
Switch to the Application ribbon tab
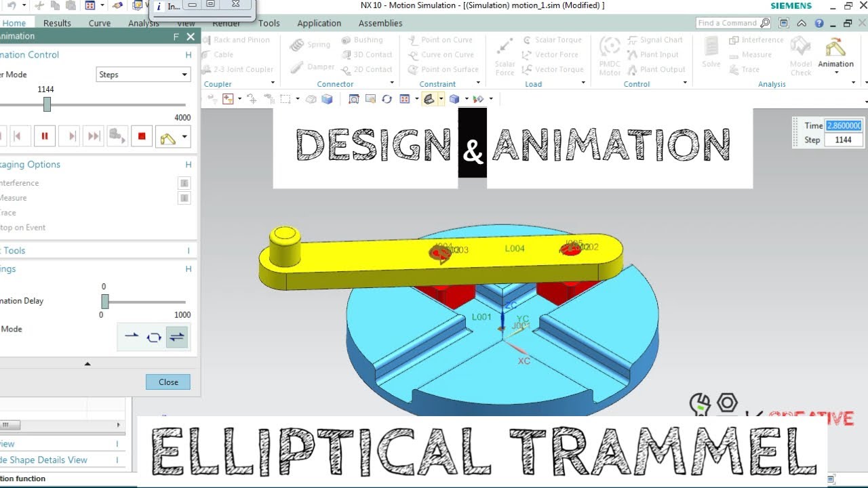[319, 23]
